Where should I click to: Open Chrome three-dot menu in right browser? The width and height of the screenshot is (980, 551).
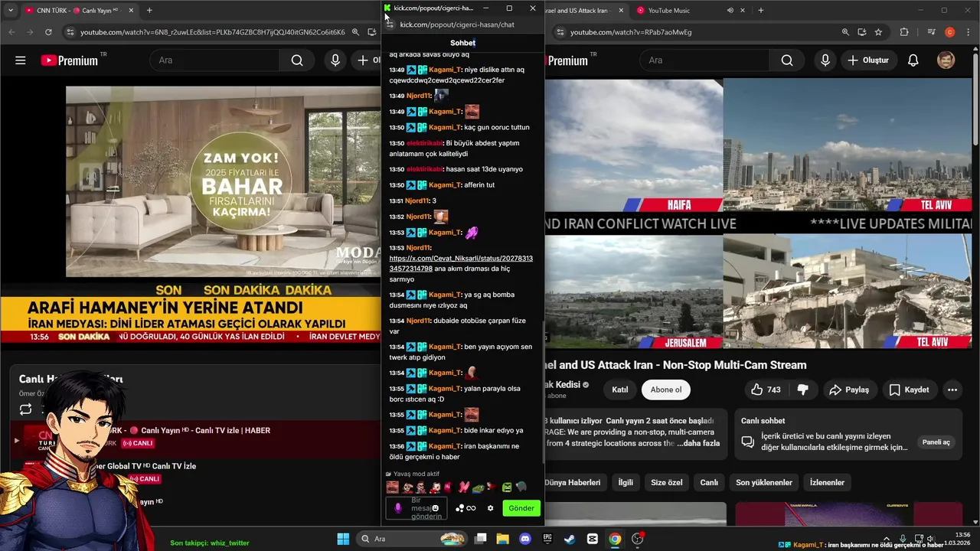968,32
